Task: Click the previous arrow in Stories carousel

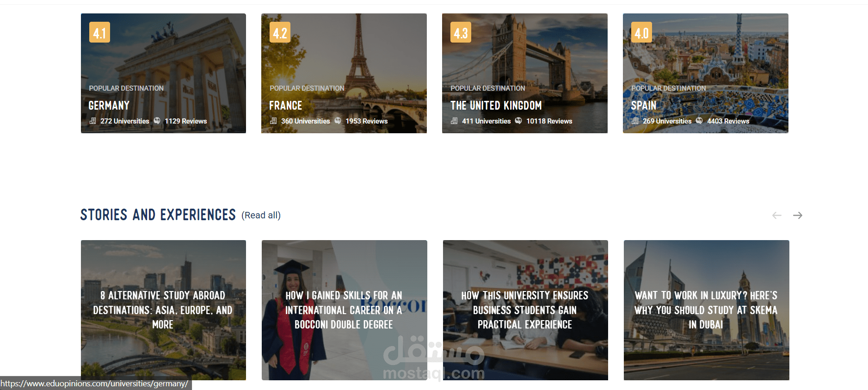Action: tap(777, 216)
